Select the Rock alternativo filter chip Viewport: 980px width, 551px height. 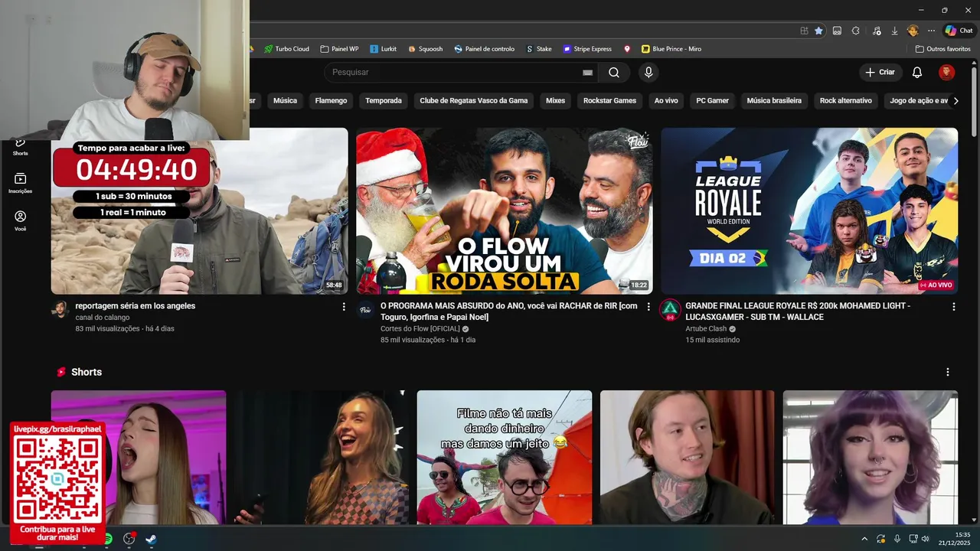coord(845,100)
